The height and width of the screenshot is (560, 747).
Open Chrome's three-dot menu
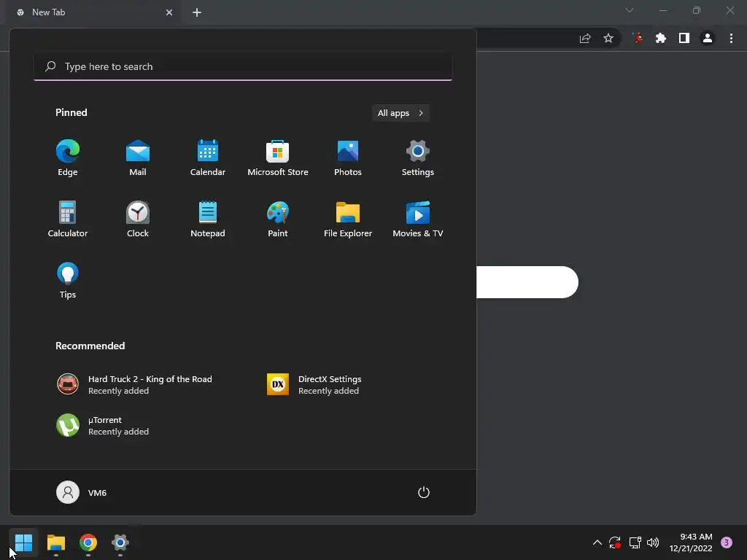coord(731,38)
